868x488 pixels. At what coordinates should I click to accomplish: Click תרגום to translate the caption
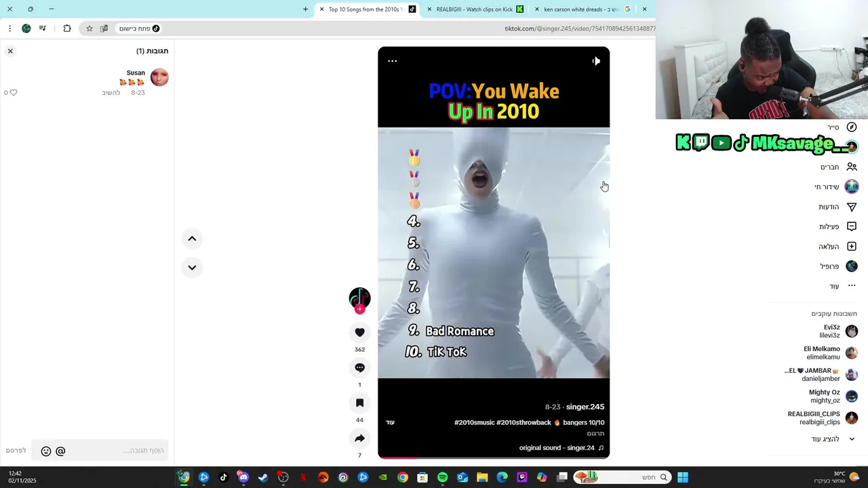point(595,434)
